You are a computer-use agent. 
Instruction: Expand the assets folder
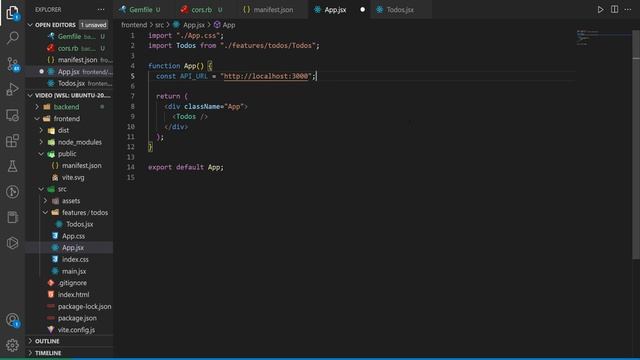point(71,201)
